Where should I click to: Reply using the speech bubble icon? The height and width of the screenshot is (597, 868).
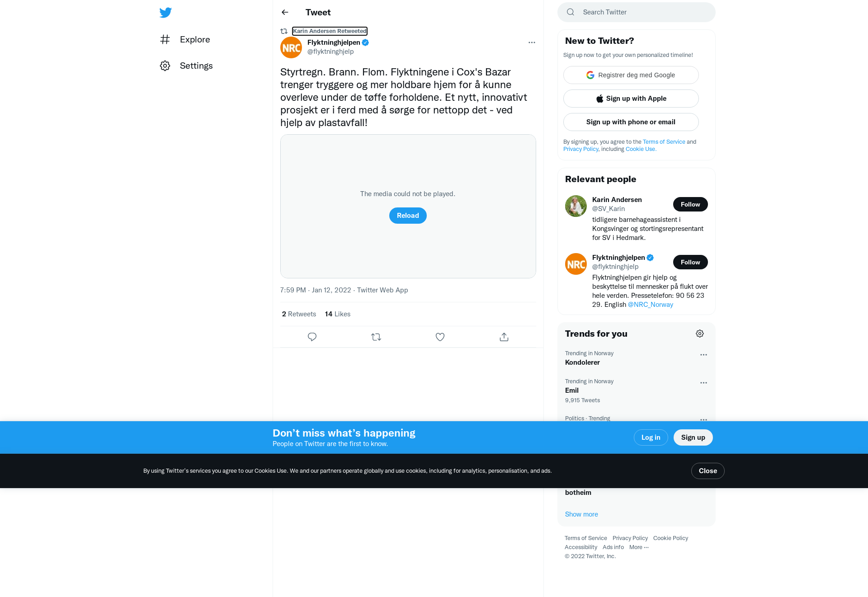coord(312,337)
